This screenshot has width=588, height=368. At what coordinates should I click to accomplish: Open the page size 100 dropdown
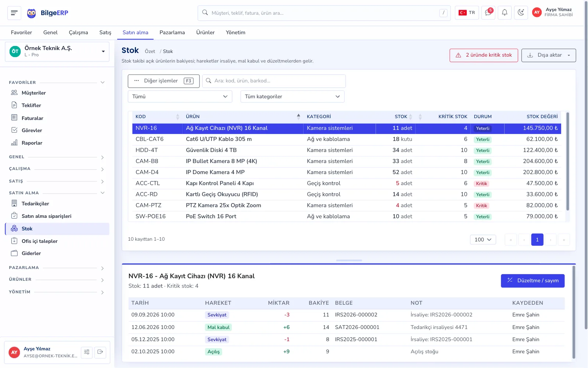click(483, 240)
